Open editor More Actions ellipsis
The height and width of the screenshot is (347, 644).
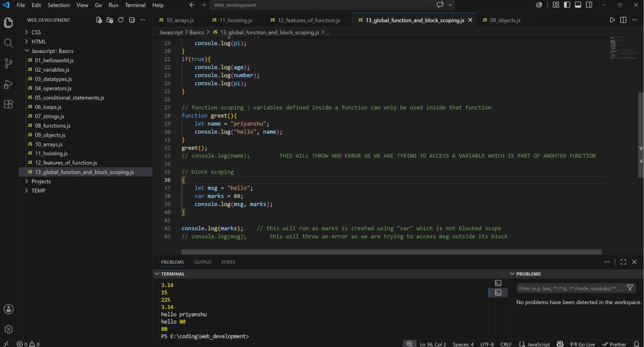coord(634,20)
